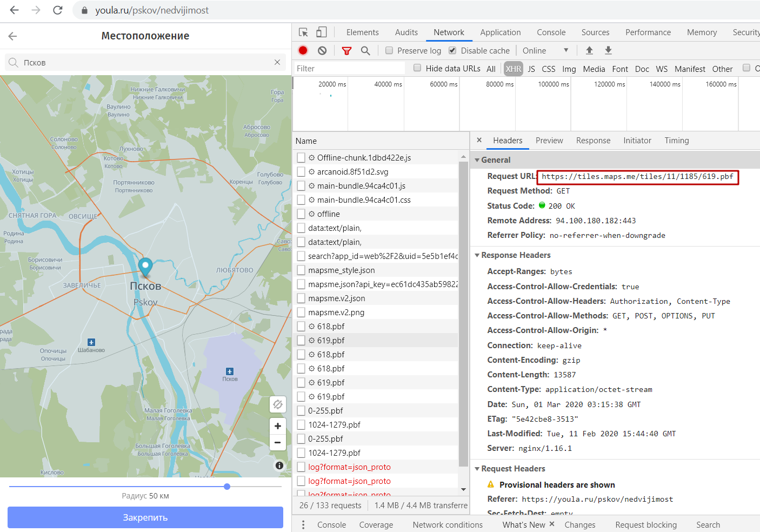The image size is (760, 532).
Task: Open the DevTools drawer three-dot menu
Action: click(x=303, y=524)
